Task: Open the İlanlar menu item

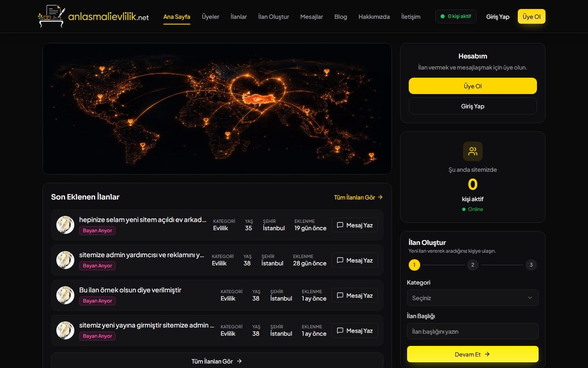Action: tap(238, 17)
